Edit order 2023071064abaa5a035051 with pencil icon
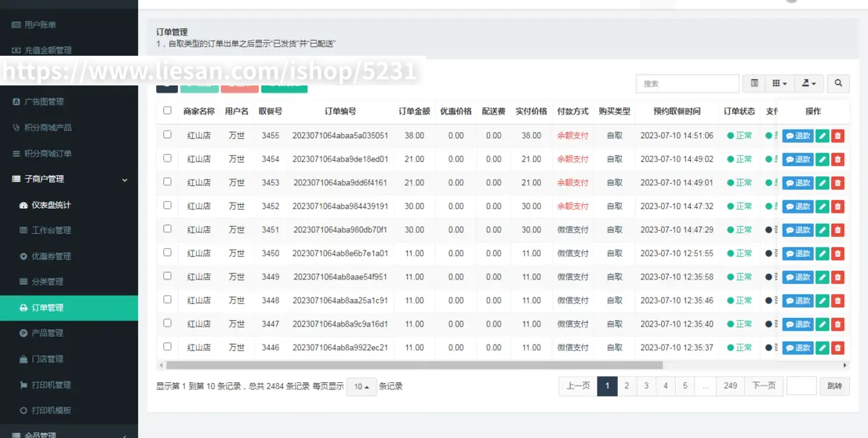Image resolution: width=868 pixels, height=438 pixels. (x=822, y=135)
